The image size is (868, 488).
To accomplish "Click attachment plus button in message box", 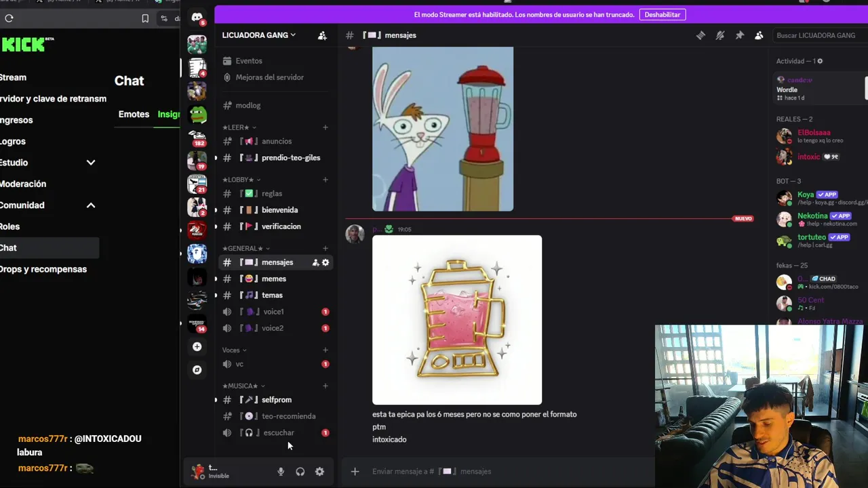I will [355, 471].
